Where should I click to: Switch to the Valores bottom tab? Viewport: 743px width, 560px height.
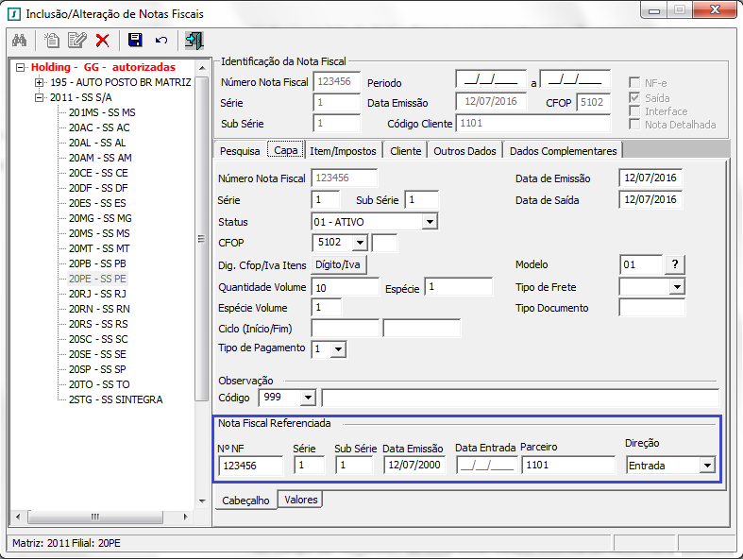[300, 500]
